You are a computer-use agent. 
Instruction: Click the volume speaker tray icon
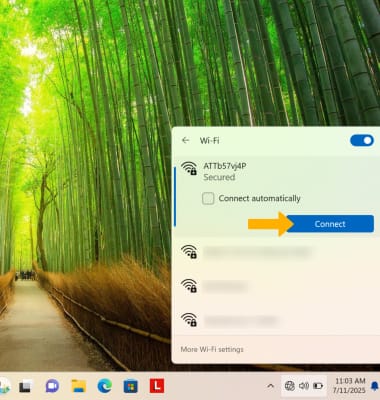304,386
